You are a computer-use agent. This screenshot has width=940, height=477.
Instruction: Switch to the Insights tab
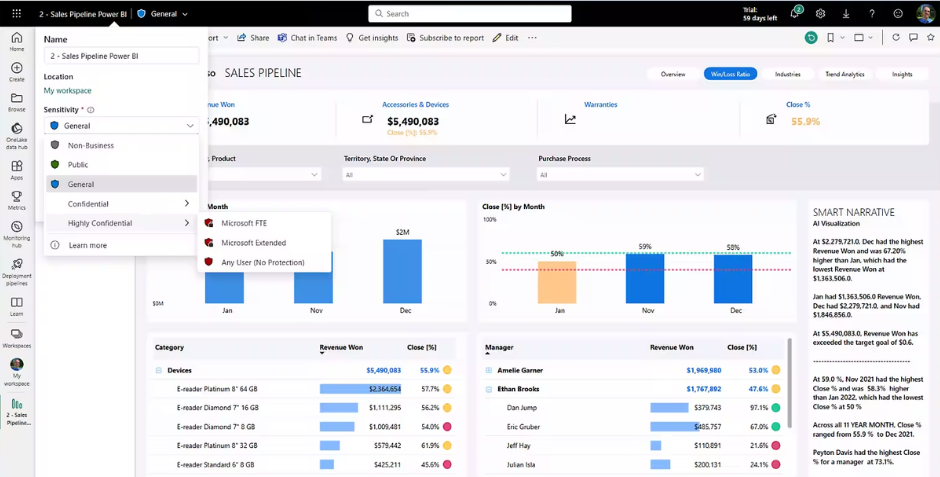(902, 74)
